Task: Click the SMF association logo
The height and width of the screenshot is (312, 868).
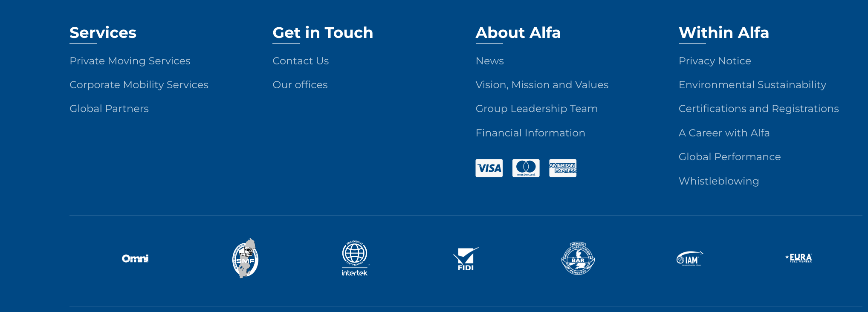Action: (x=245, y=258)
